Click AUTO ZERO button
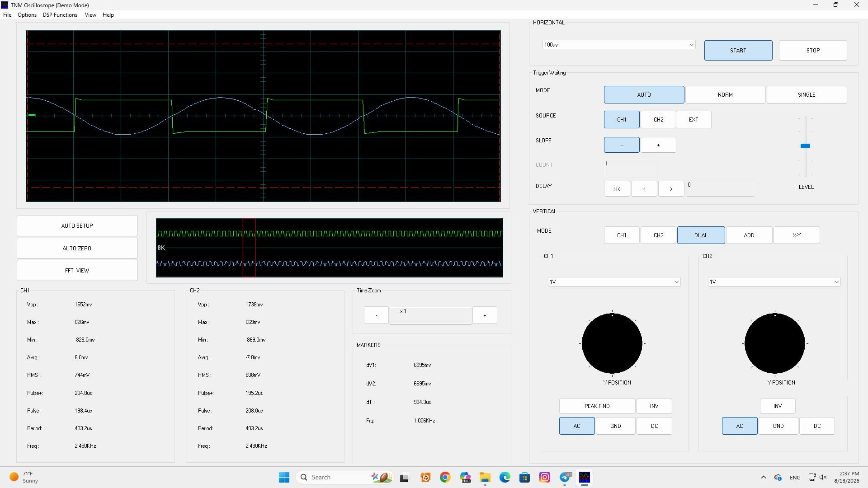Viewport: 868px width, 488px height. coord(77,249)
